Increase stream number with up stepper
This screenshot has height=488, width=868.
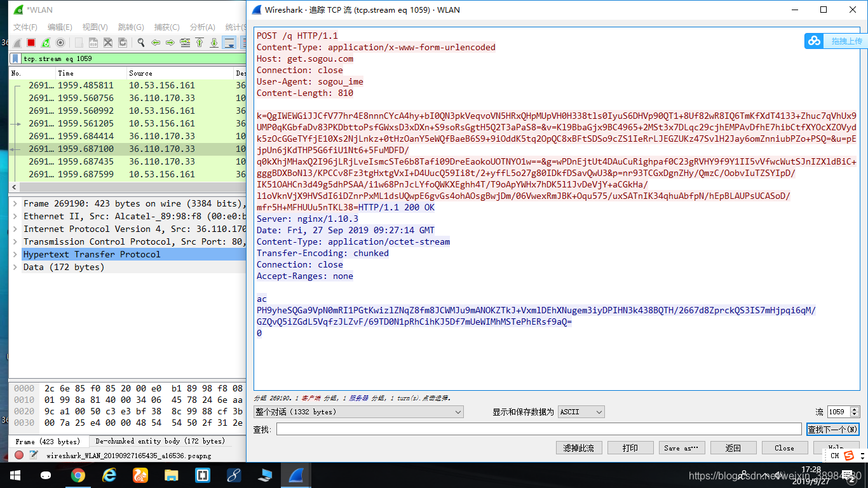tap(855, 409)
